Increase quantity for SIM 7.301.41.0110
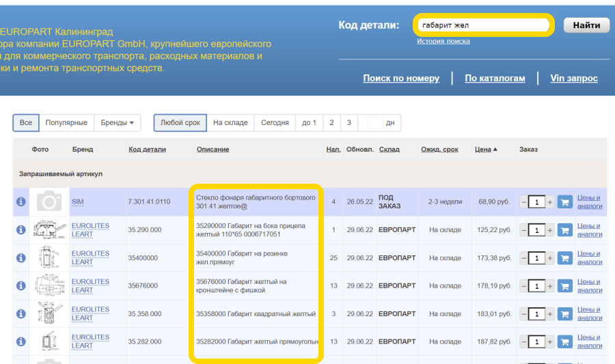Screen dimensions: 615x364 [550, 202]
